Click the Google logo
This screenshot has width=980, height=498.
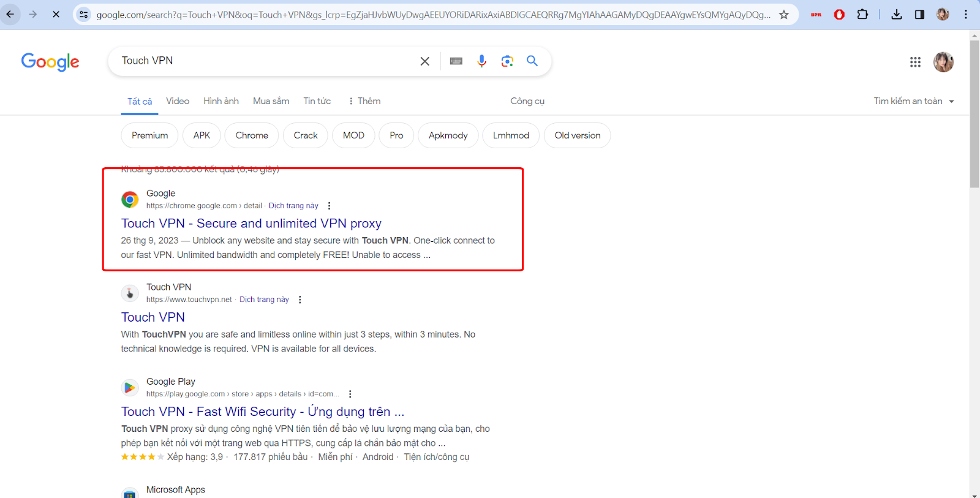50,61
